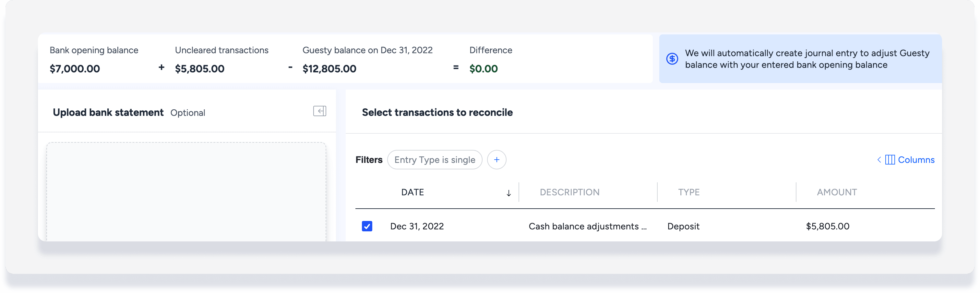980x293 pixels.
Task: Click the add filter plus icon
Action: (x=496, y=160)
